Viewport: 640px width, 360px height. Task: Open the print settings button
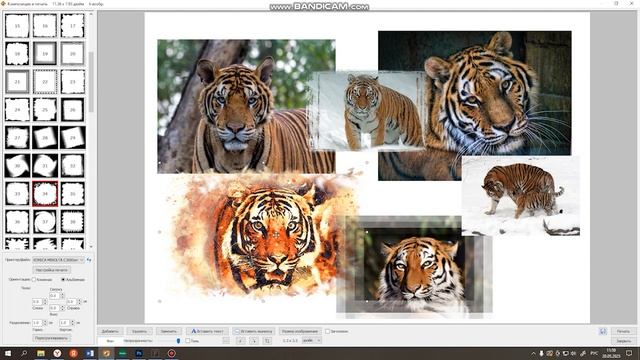(x=51, y=270)
